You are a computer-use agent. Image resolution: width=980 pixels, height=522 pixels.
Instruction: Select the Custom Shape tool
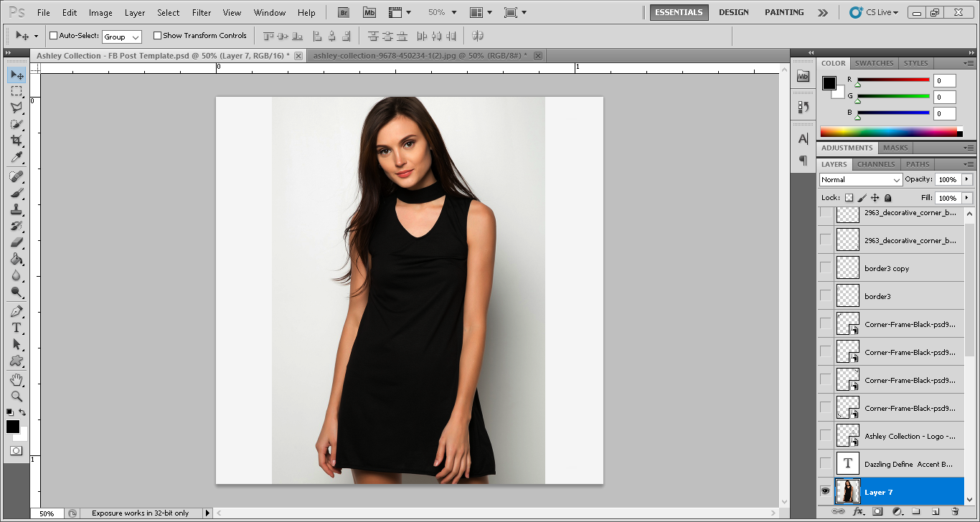pyautogui.click(x=17, y=361)
